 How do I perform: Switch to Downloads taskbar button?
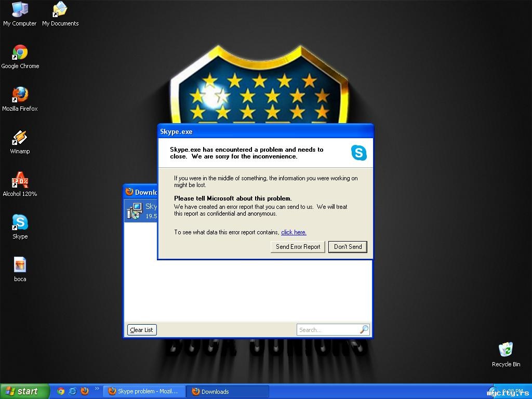228,392
